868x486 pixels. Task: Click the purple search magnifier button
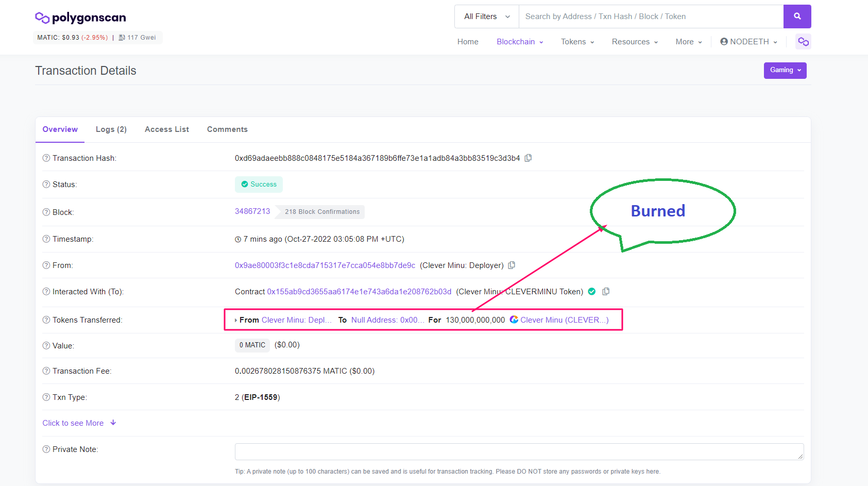pyautogui.click(x=797, y=16)
